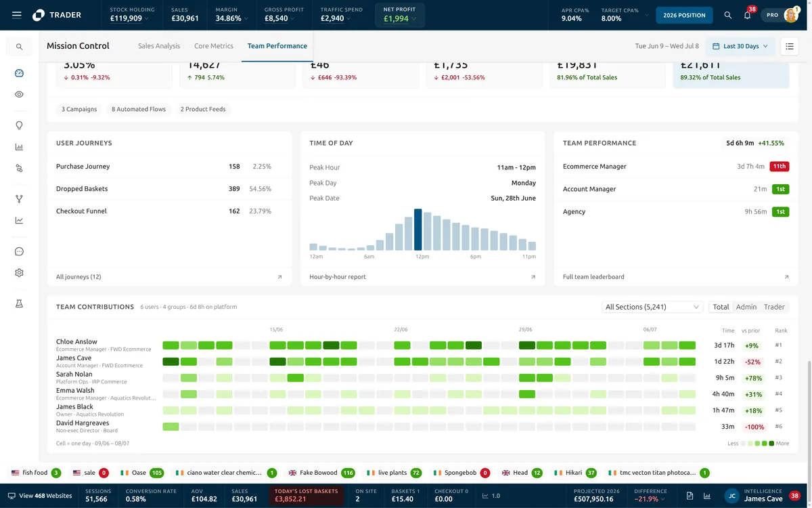Open the line trend chart sidebar icon
This screenshot has width=812, height=508.
pyautogui.click(x=19, y=220)
